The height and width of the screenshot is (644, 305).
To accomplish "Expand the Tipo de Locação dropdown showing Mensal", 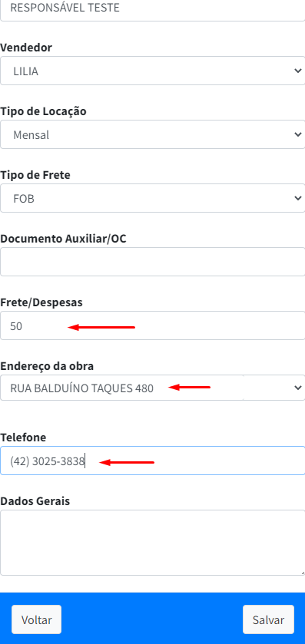I will pyautogui.click(x=152, y=135).
